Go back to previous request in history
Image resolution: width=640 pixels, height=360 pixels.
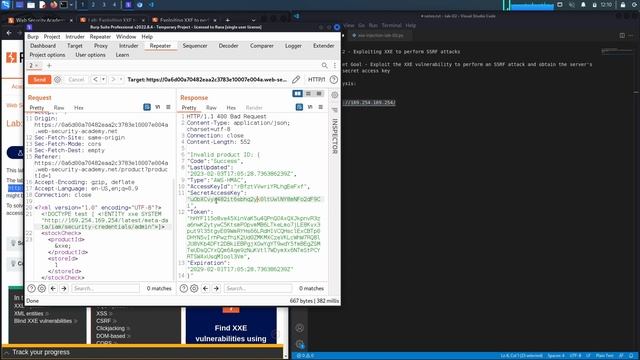click(x=96, y=80)
